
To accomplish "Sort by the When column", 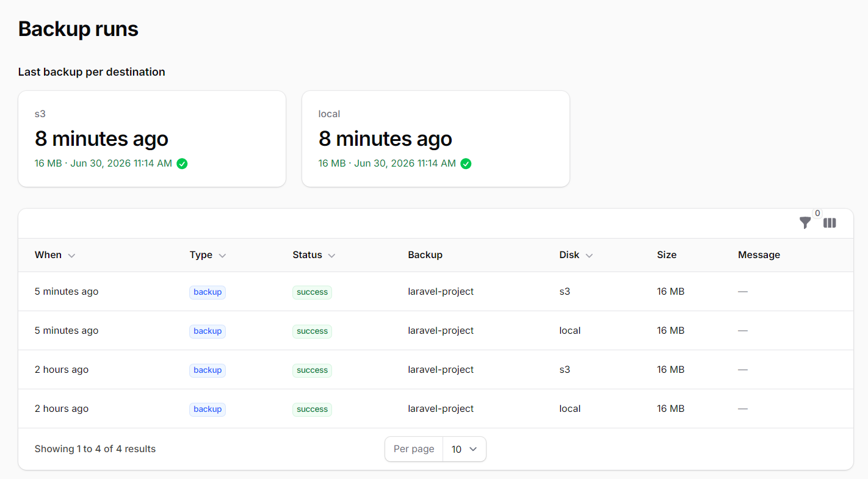I will coord(55,255).
